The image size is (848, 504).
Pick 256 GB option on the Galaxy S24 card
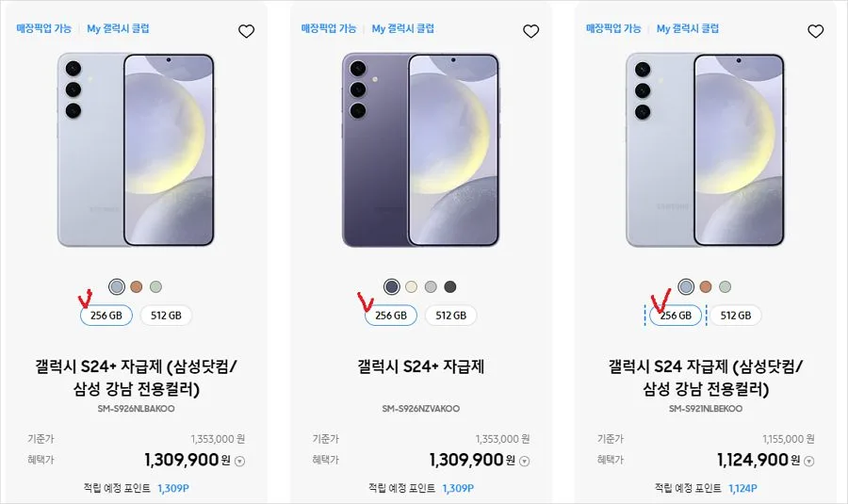point(676,316)
